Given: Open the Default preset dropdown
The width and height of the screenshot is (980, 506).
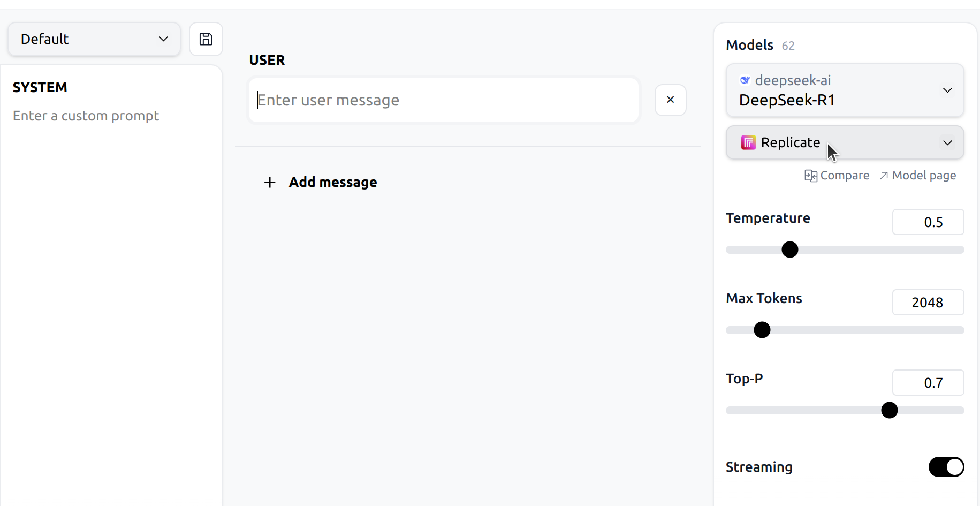Looking at the screenshot, I should pos(94,39).
